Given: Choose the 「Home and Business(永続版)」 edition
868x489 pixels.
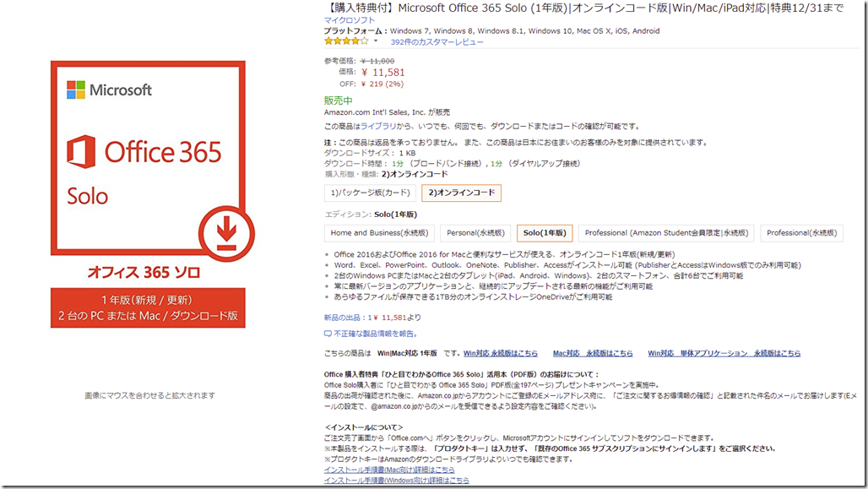Looking at the screenshot, I should (x=379, y=232).
